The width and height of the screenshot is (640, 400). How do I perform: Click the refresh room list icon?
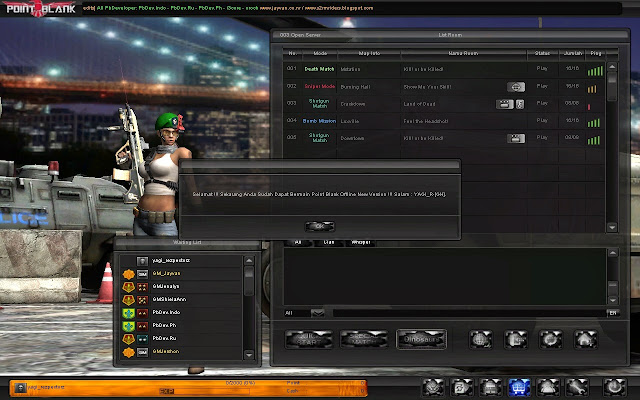[551, 340]
